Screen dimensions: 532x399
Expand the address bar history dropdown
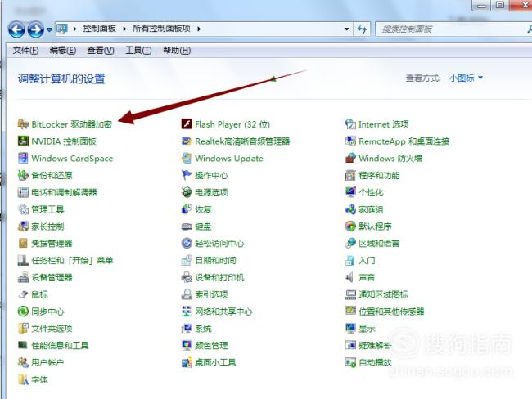347,29
